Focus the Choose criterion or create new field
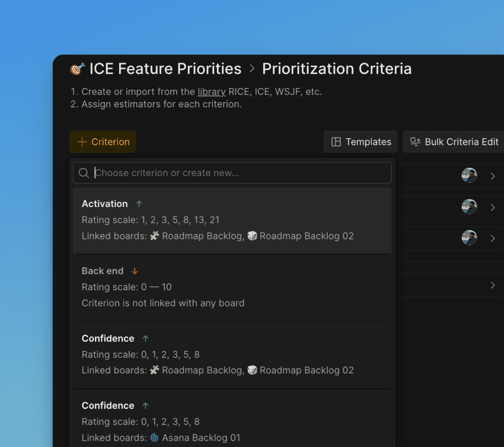The image size is (504, 447). pos(241,173)
